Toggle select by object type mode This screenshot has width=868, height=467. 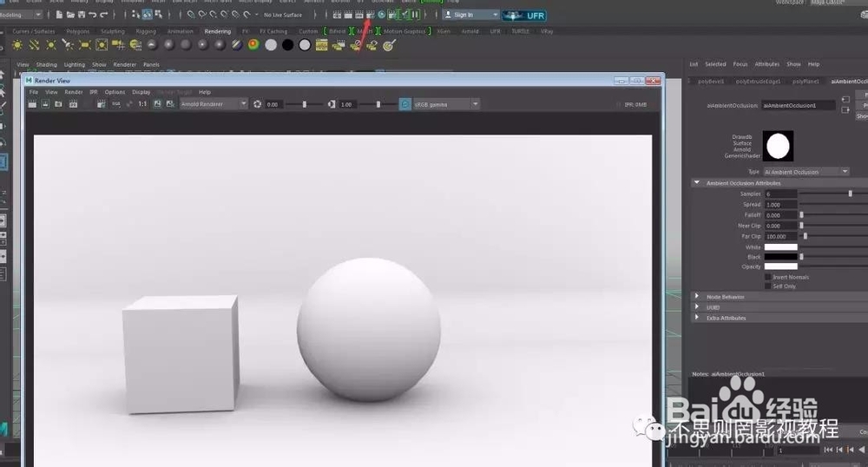coord(148,15)
